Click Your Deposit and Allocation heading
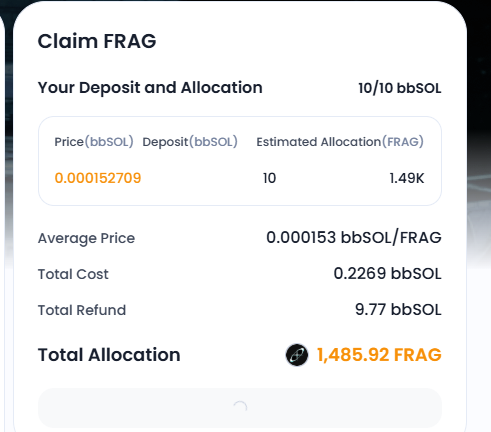 [x=150, y=88]
